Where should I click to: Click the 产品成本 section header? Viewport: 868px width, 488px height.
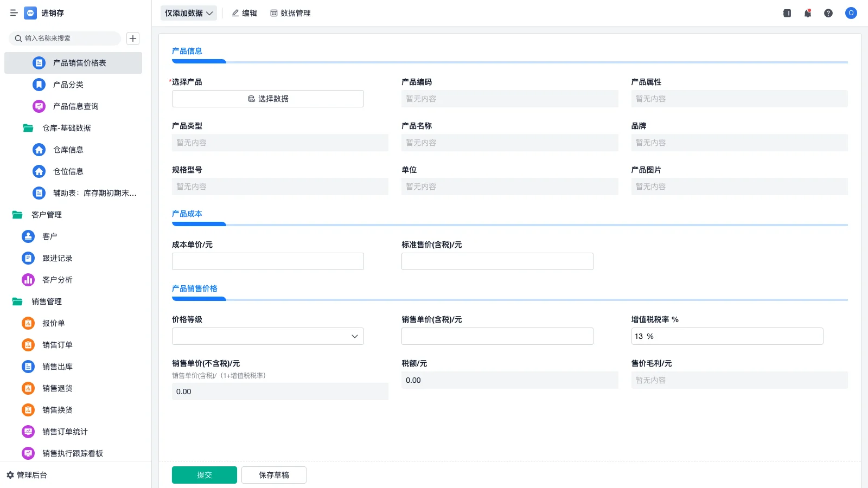(x=187, y=214)
